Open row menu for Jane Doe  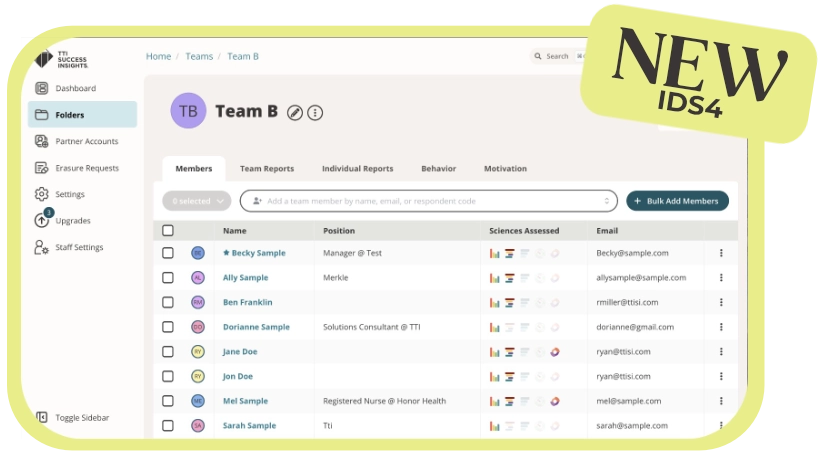pyautogui.click(x=721, y=352)
